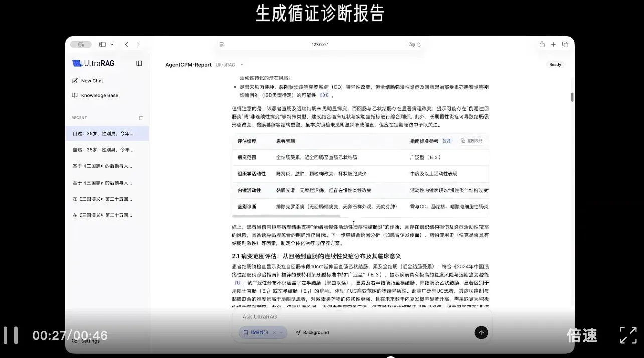This screenshot has height=358, width=644.
Task: Click the 127.0.0.1 address bar
Action: (x=320, y=44)
